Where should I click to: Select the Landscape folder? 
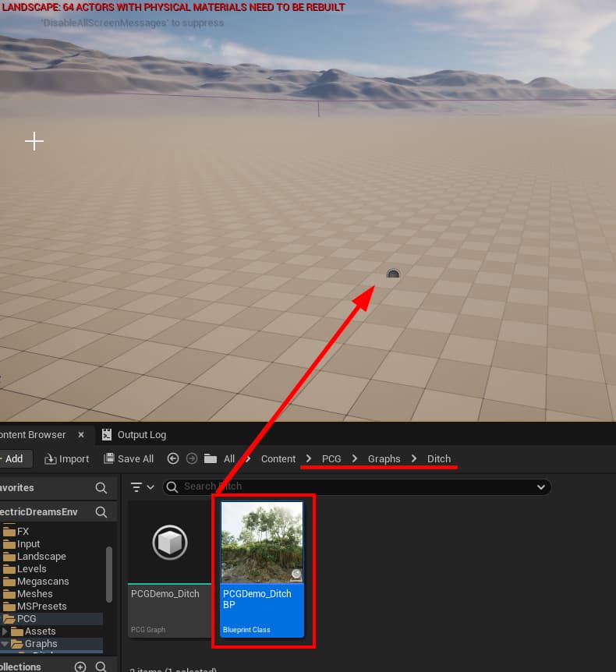(41, 557)
